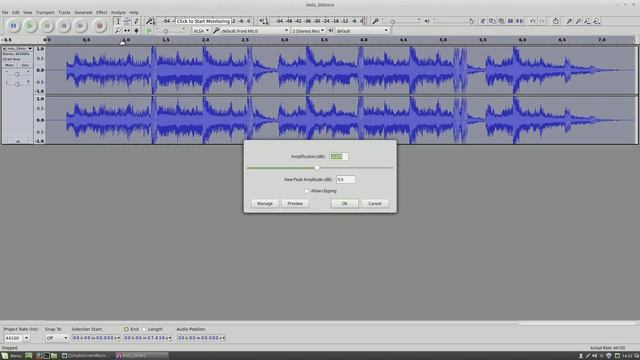This screenshot has height=360, width=640.
Task: Click the Sync-Lock tracks clock icon
Action: click(556, 21)
